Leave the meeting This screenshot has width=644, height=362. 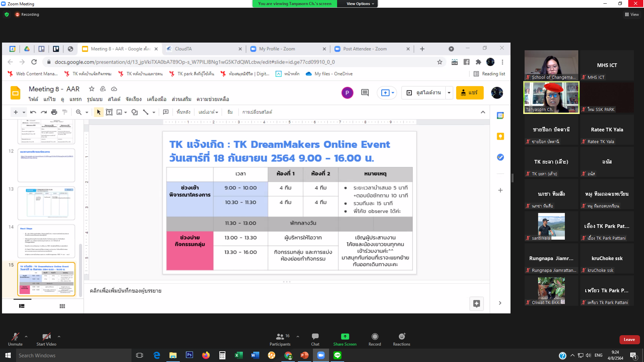629,340
